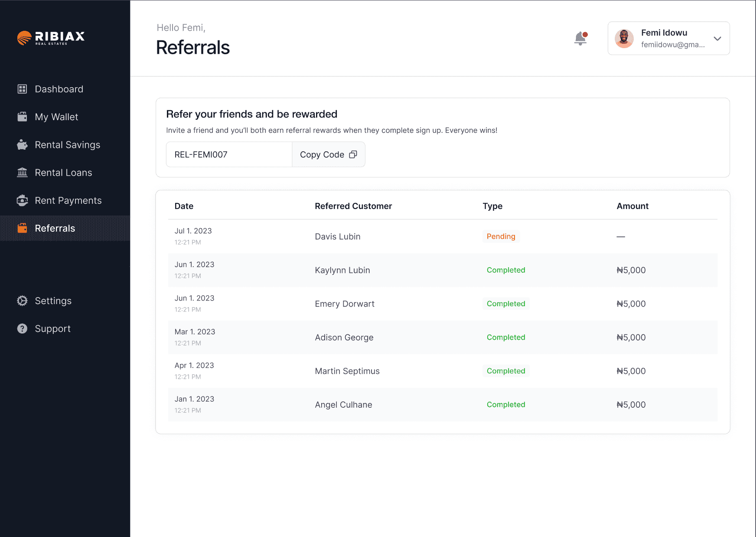Click Femi Idowu's profile avatar
The height and width of the screenshot is (537, 756).
pyautogui.click(x=624, y=39)
